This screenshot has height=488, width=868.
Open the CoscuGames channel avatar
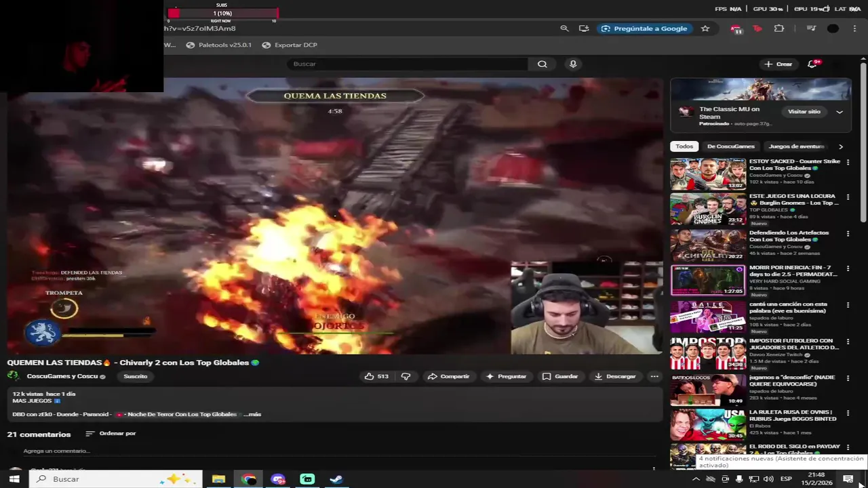coord(13,376)
